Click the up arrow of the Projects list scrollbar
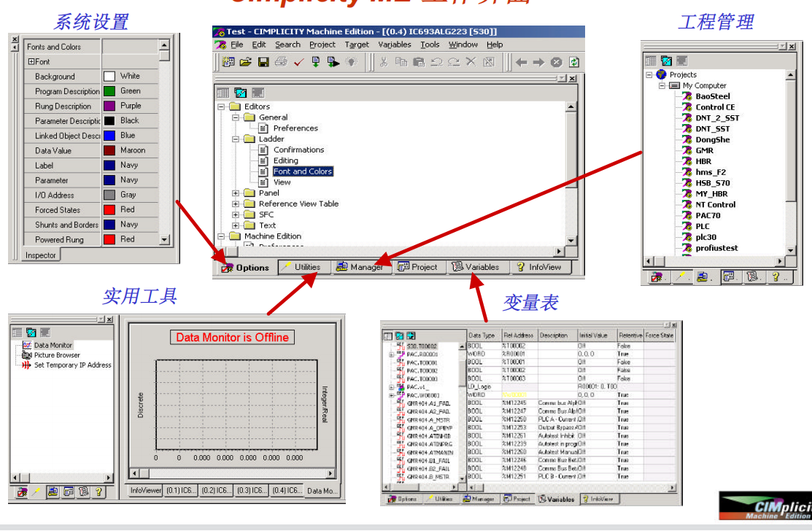 pyautogui.click(x=790, y=75)
